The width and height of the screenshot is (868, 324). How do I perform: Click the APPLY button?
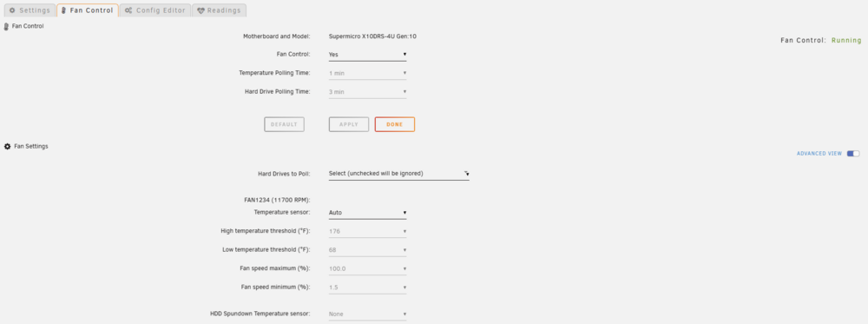pyautogui.click(x=349, y=124)
